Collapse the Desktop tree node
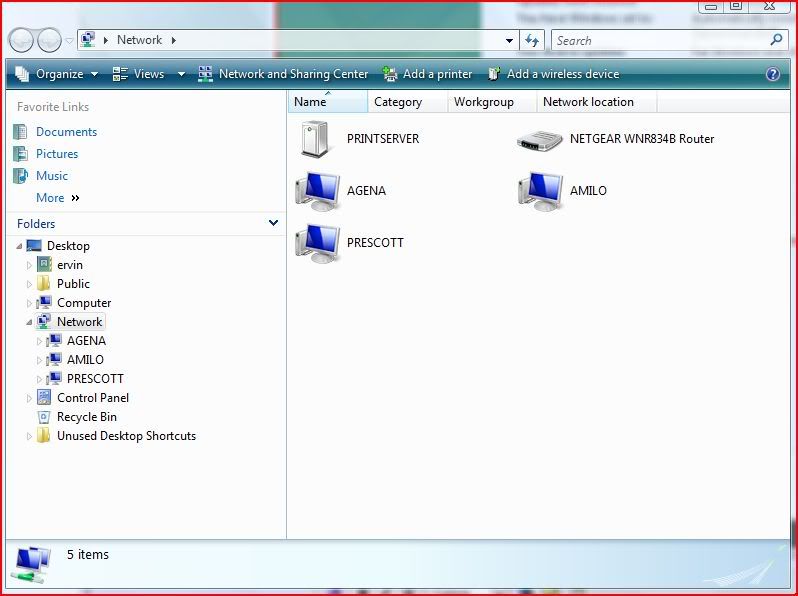 coord(19,246)
